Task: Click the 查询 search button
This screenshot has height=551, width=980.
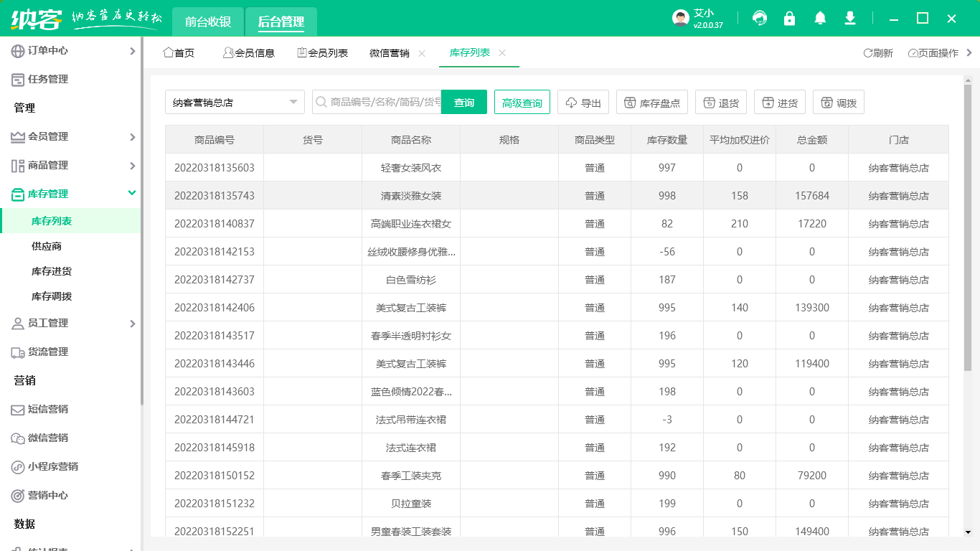Action: 463,103
